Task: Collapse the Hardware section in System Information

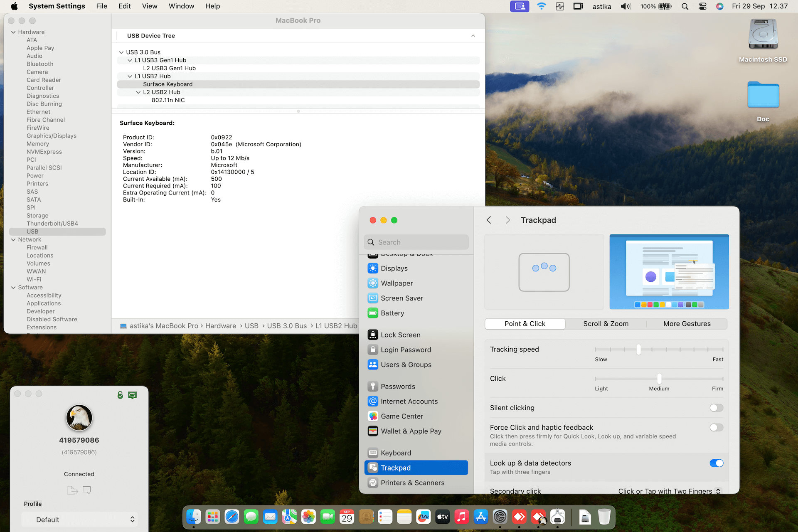Action: [x=13, y=32]
